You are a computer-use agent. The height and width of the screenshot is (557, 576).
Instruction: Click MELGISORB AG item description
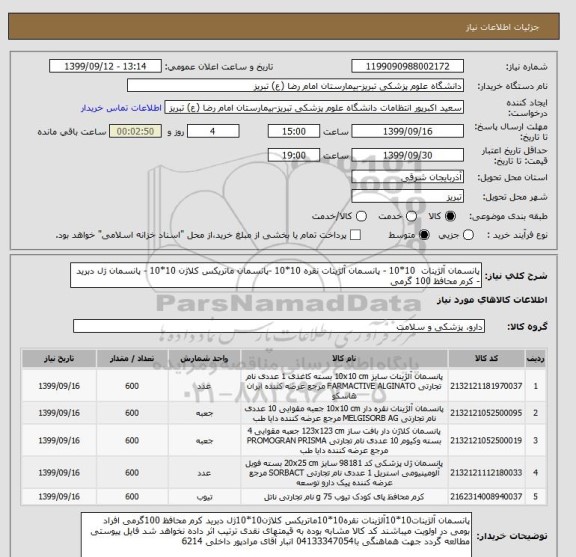(x=344, y=413)
